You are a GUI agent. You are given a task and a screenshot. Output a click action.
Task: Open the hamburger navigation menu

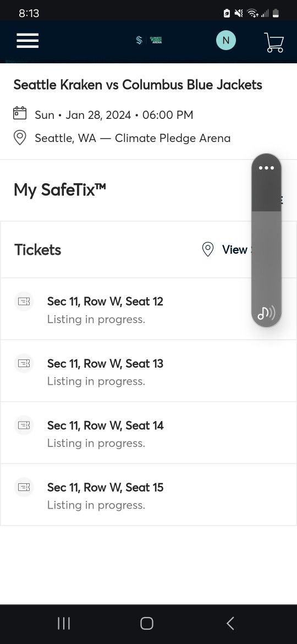pyautogui.click(x=28, y=41)
